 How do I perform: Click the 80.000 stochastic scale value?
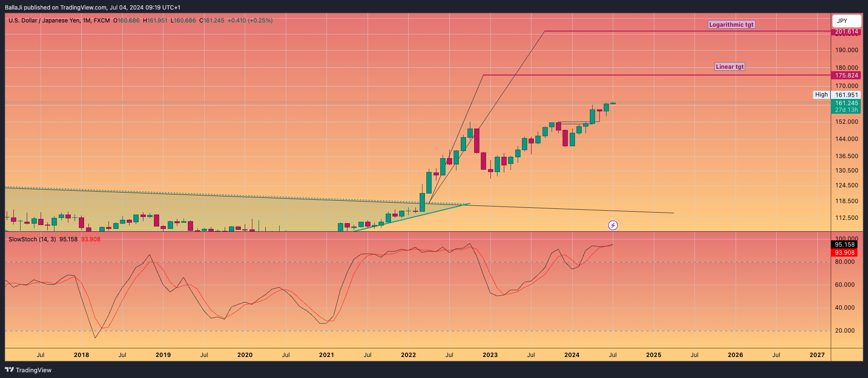point(845,262)
